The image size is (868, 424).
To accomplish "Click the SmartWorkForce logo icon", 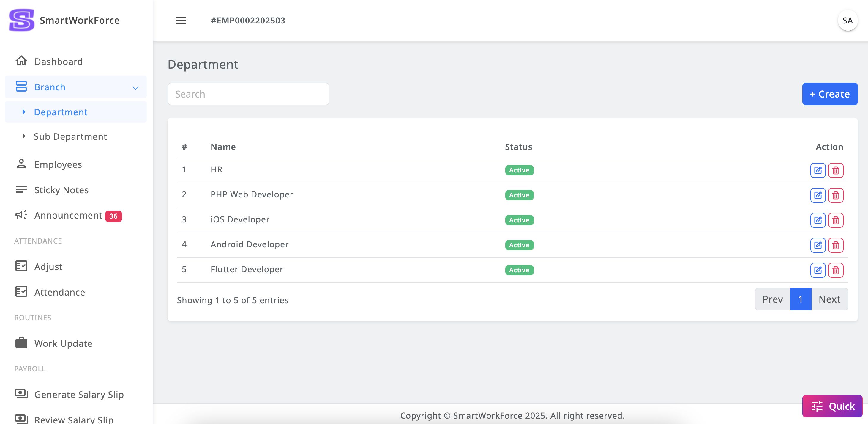I will 22,20.
